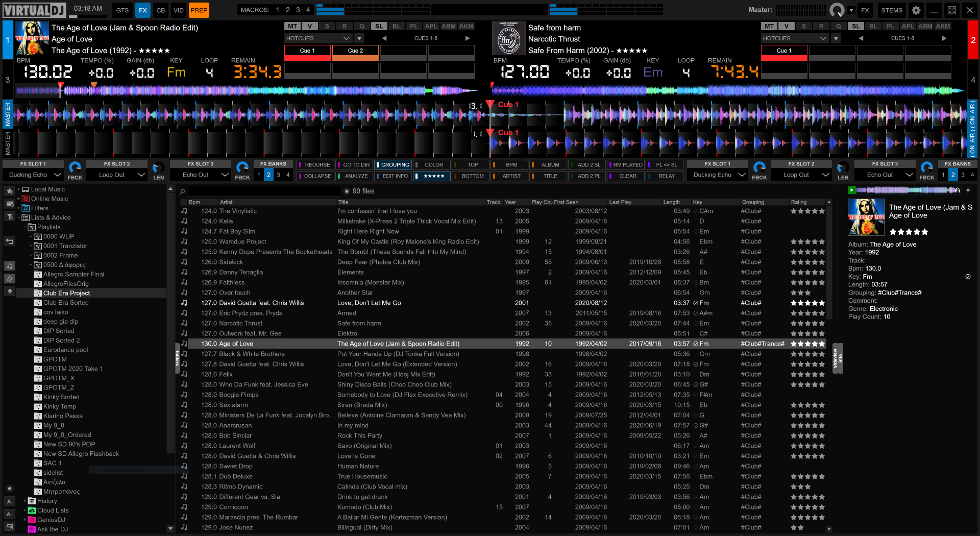
Task: Expand the Local Music tree node
Action: 19,189
